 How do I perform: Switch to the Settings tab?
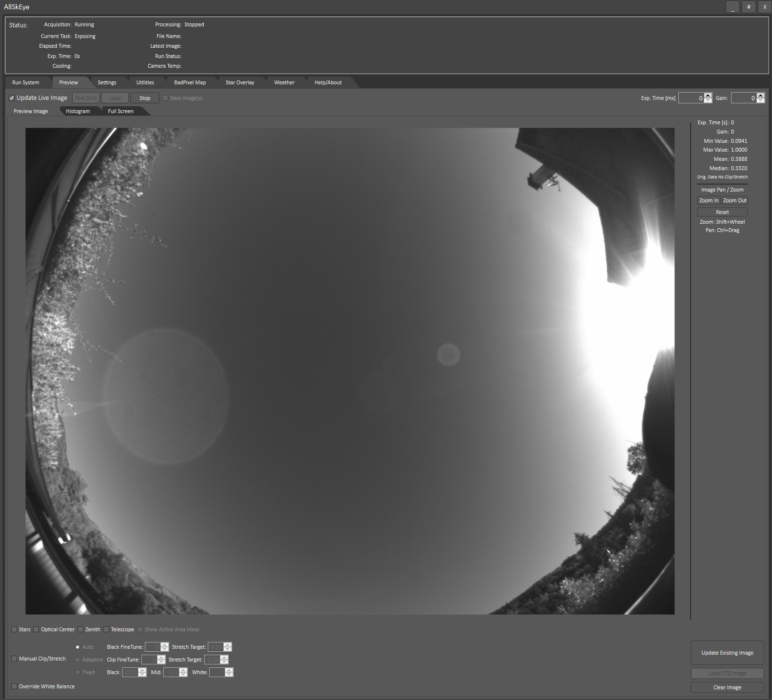click(x=107, y=82)
